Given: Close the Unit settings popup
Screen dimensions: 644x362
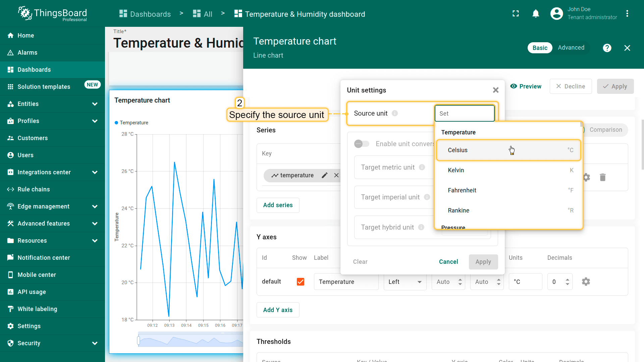Looking at the screenshot, I should tap(495, 90).
